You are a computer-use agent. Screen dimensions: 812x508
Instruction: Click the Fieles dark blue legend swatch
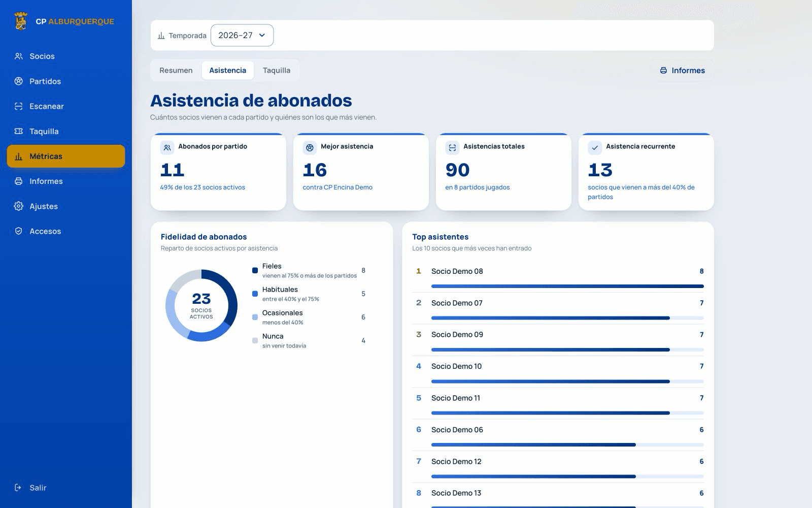point(255,270)
